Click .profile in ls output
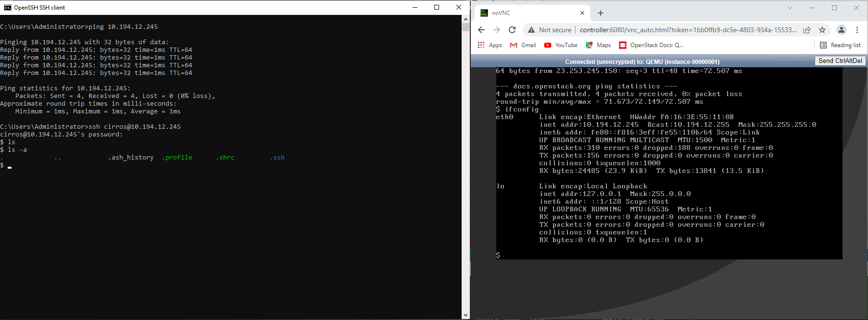 (177, 158)
